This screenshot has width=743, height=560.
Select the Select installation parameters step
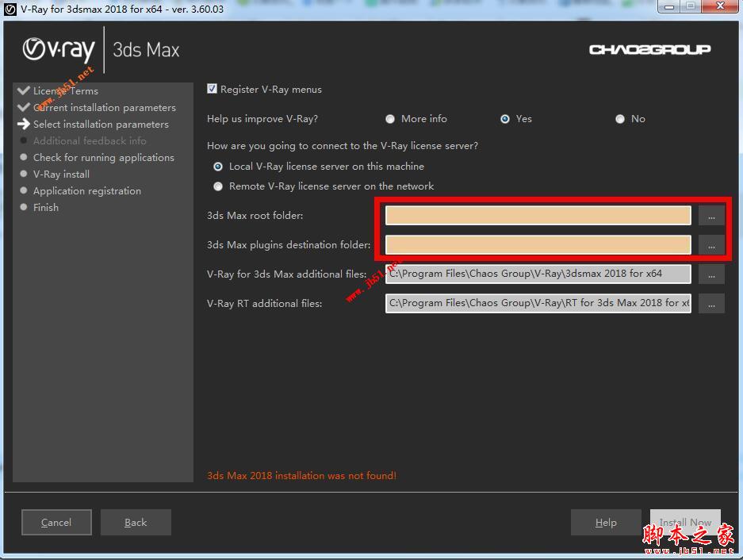click(x=101, y=125)
